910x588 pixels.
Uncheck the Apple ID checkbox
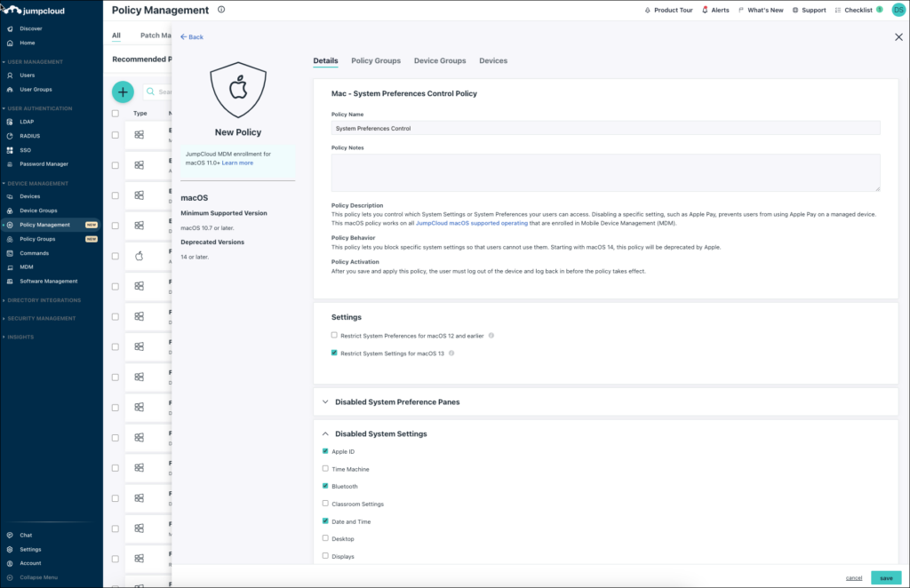click(x=325, y=451)
